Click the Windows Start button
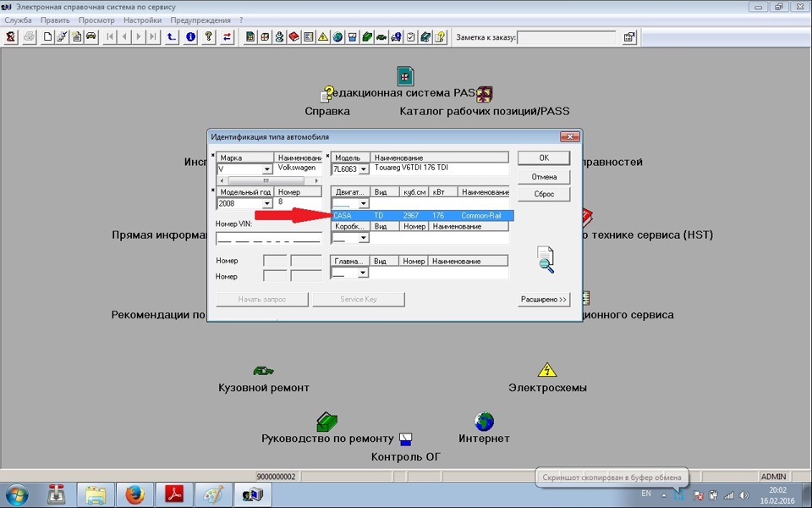Screen dimensions: 812x508 click(17, 494)
